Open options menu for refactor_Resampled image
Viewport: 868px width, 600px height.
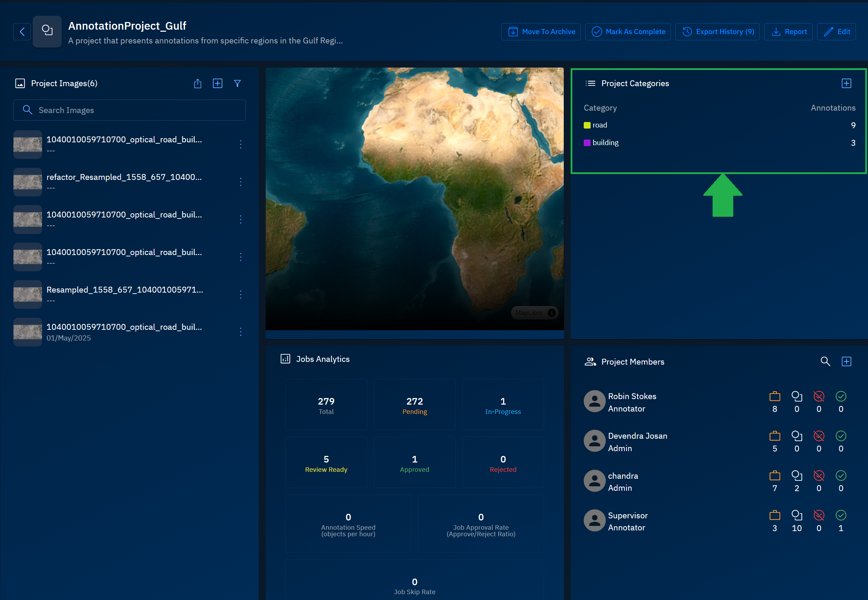(x=241, y=182)
